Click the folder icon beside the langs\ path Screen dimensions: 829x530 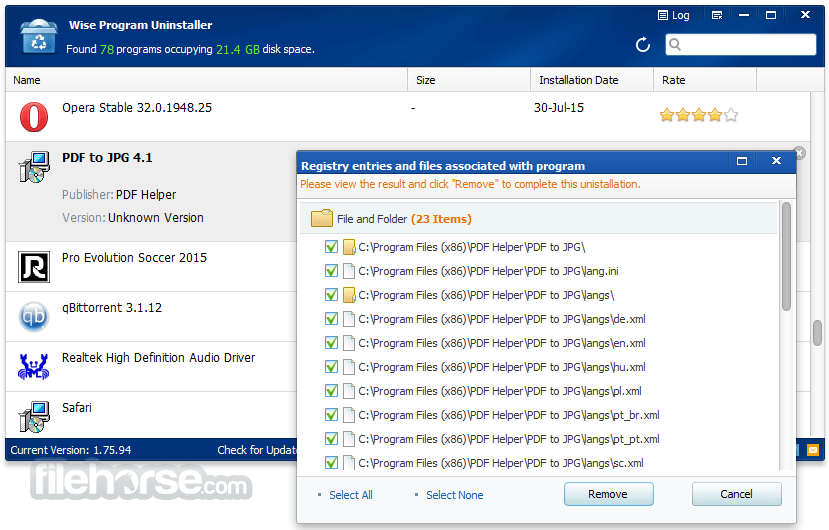(349, 295)
